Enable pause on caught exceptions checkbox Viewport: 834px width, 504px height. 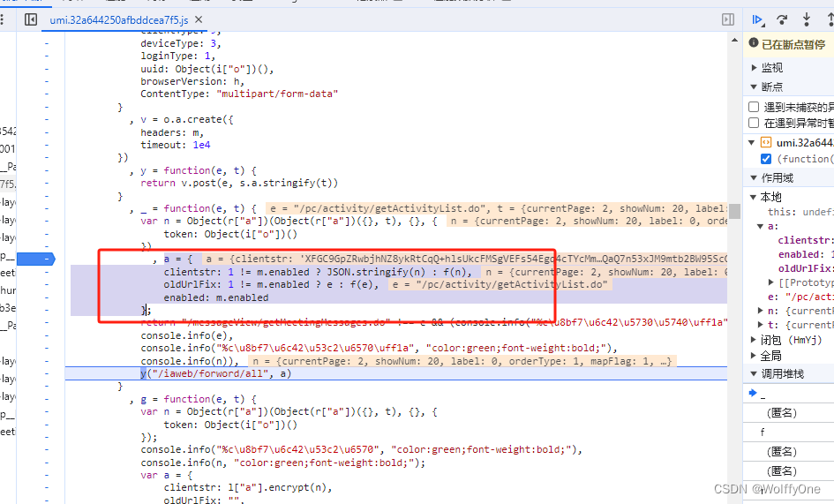point(754,123)
